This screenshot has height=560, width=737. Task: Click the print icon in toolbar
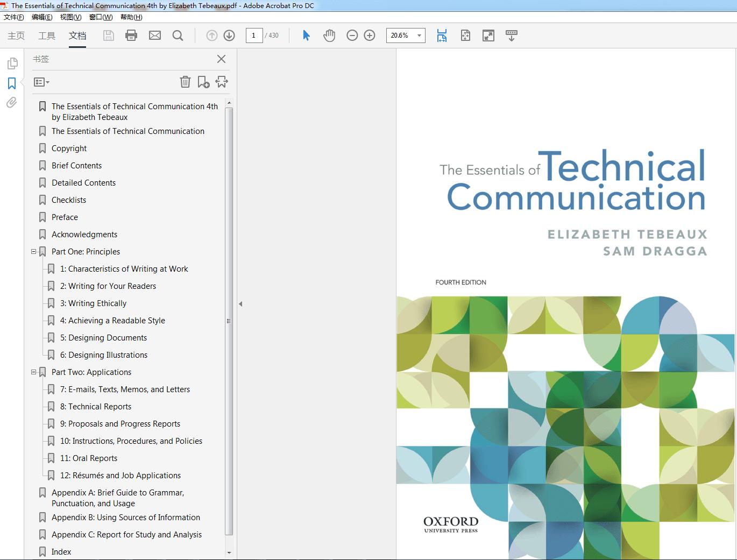[131, 36]
